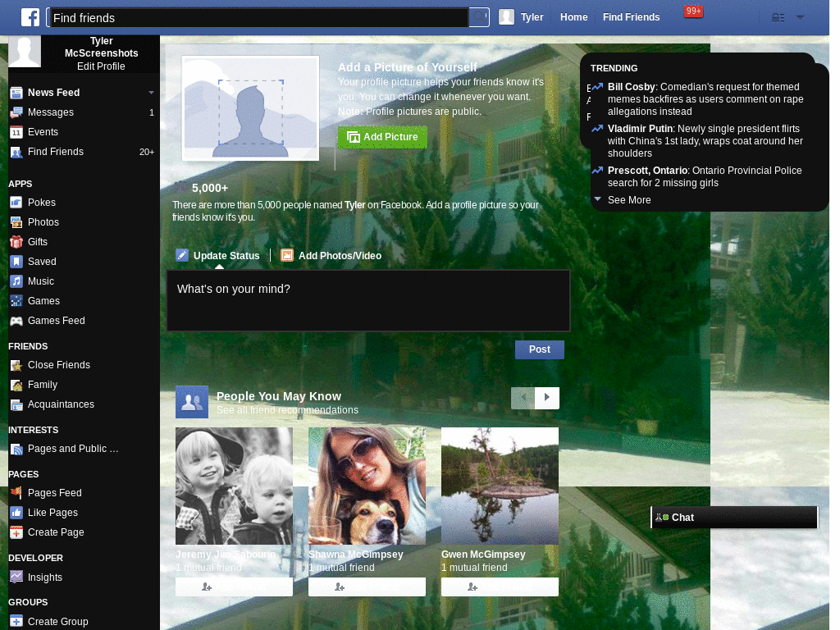Screen dimensions: 840x630
Task: Click the Family list icon
Action: [x=16, y=385]
